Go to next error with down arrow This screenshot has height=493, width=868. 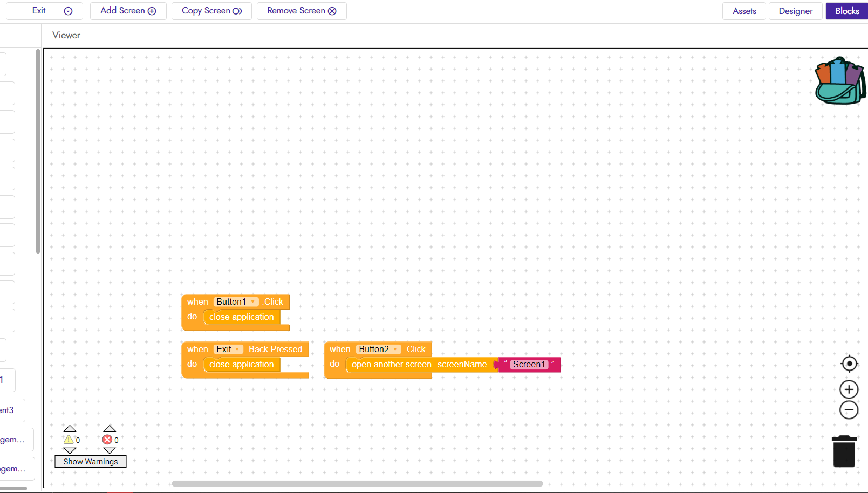tap(110, 450)
